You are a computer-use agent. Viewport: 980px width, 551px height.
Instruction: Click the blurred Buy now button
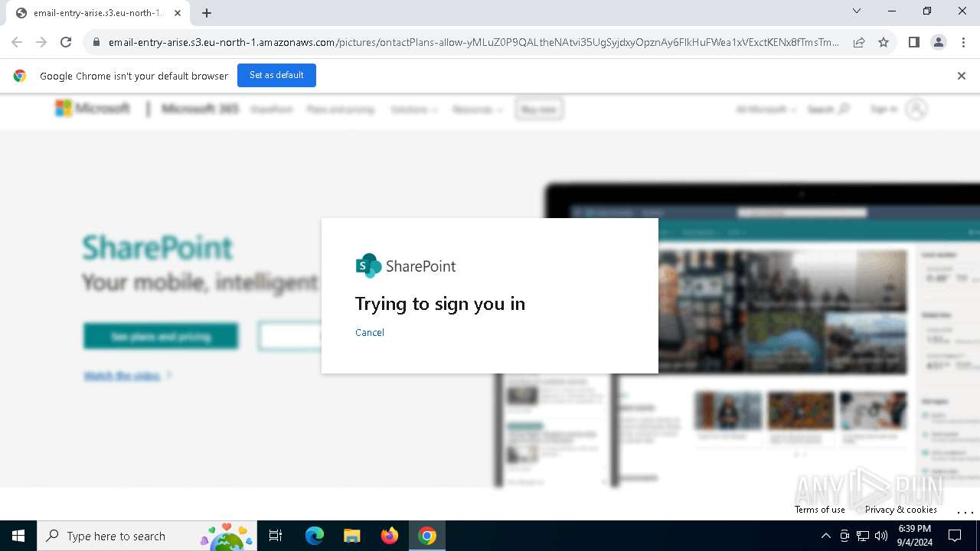tap(539, 109)
